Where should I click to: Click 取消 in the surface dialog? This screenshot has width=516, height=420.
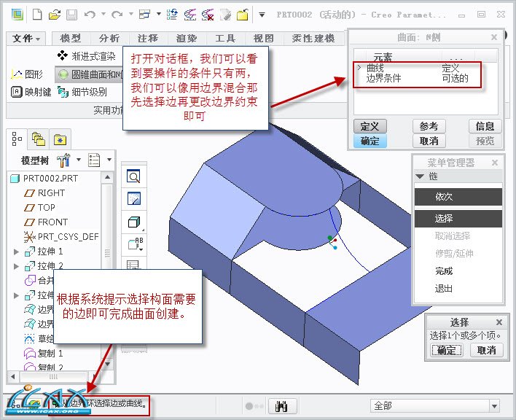pos(429,141)
